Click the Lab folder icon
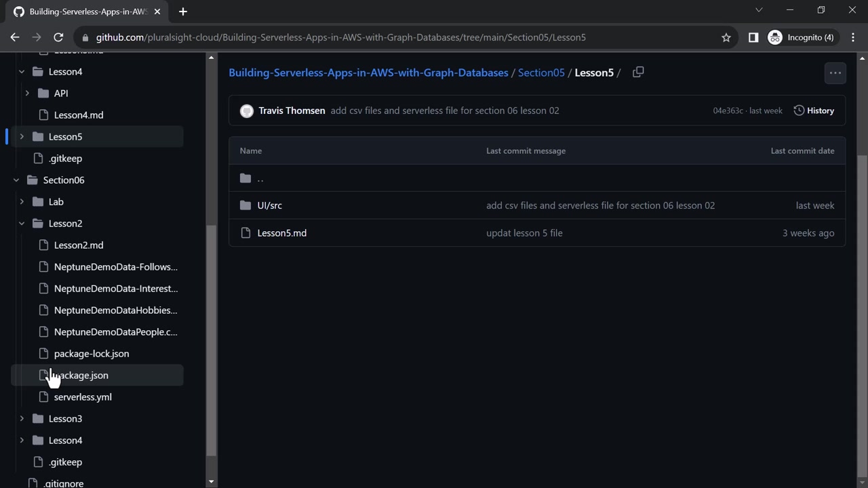 coord(37,202)
